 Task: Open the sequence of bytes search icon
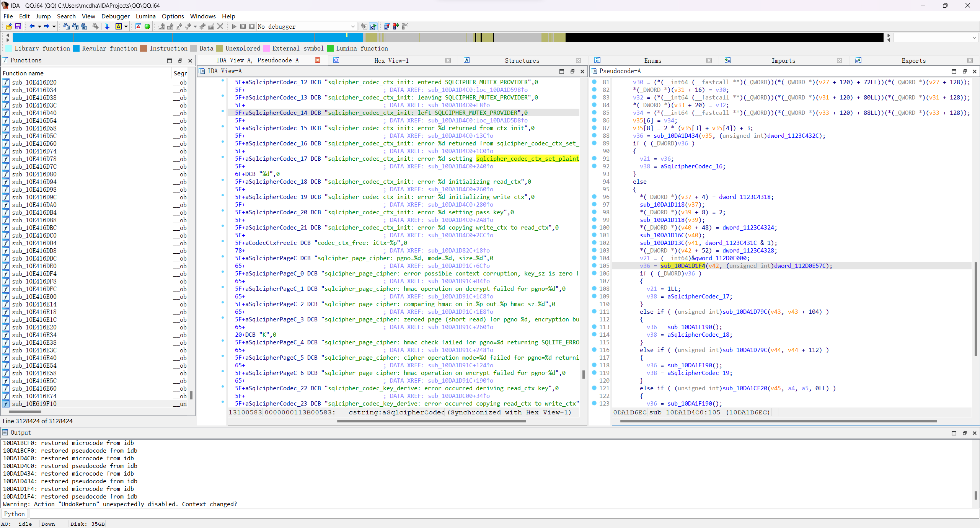click(x=84, y=26)
